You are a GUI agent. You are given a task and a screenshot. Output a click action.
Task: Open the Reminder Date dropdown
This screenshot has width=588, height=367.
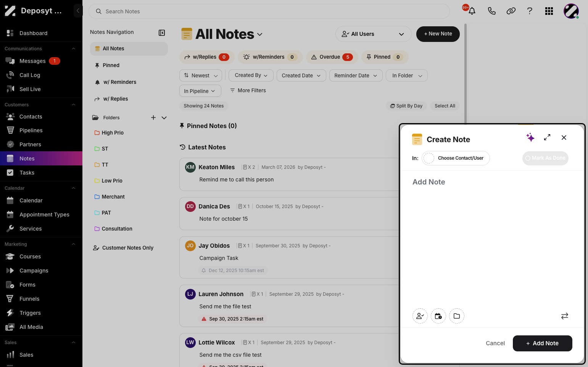pyautogui.click(x=356, y=75)
